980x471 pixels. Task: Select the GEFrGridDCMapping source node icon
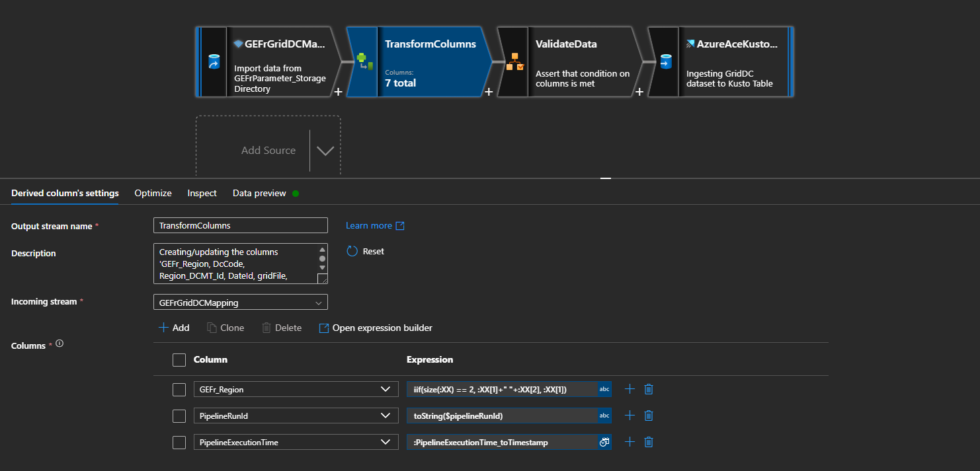(213, 62)
